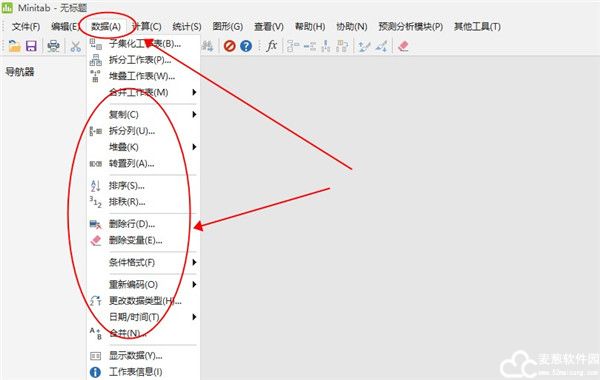Click the pink eraser toolbar icon
The width and height of the screenshot is (600, 380).
pos(403,46)
